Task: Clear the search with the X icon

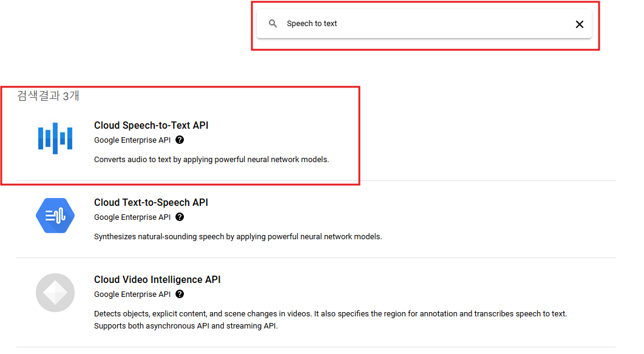Action: click(580, 24)
